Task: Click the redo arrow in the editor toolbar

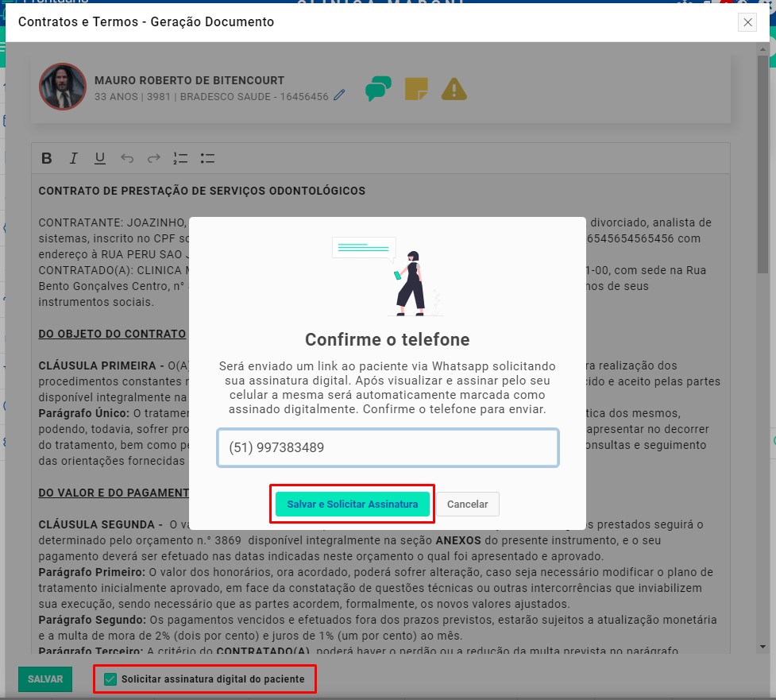Action: [x=154, y=158]
